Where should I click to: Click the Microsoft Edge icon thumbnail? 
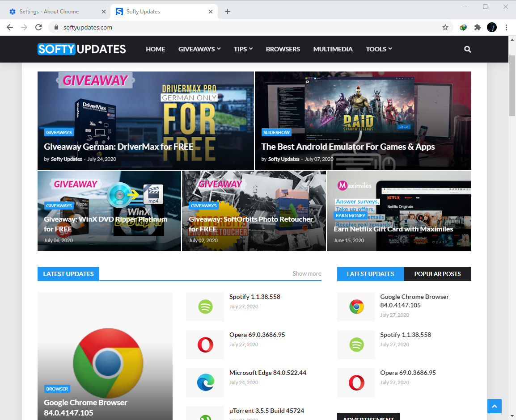(205, 382)
